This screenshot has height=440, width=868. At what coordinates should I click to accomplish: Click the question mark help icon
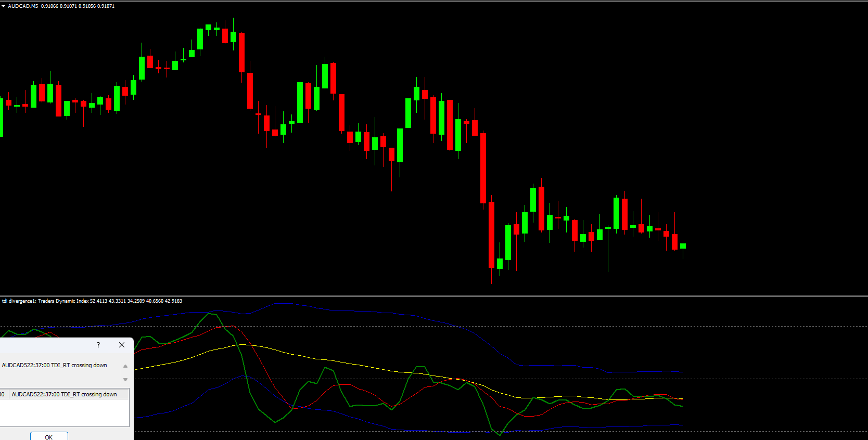98,345
